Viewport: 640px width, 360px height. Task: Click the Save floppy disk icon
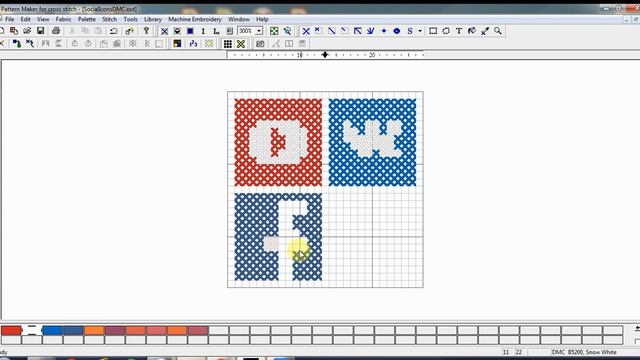[40, 31]
